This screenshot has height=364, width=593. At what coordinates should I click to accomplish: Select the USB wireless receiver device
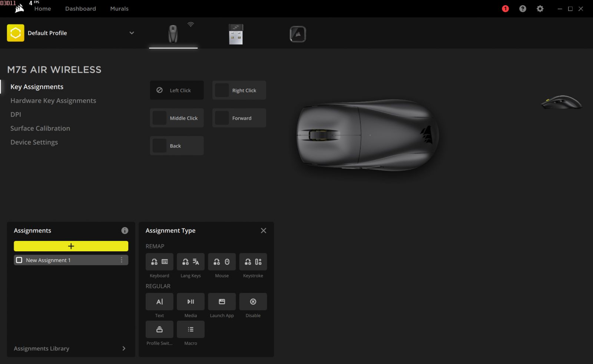[x=236, y=34]
